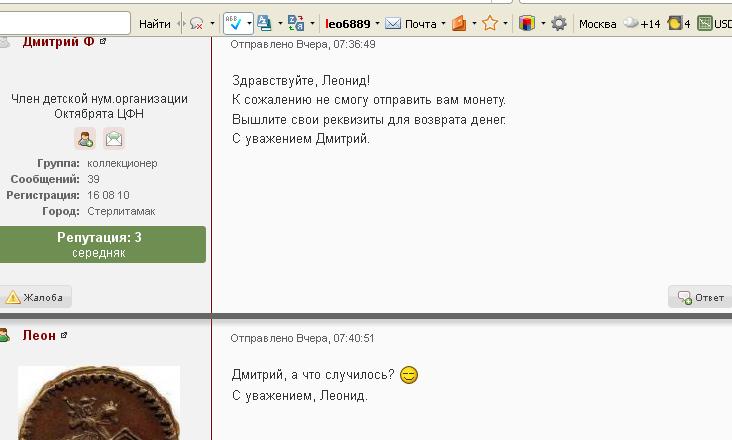Expand the page translate dropdown arrow
The image size is (732, 440).
tap(280, 23)
